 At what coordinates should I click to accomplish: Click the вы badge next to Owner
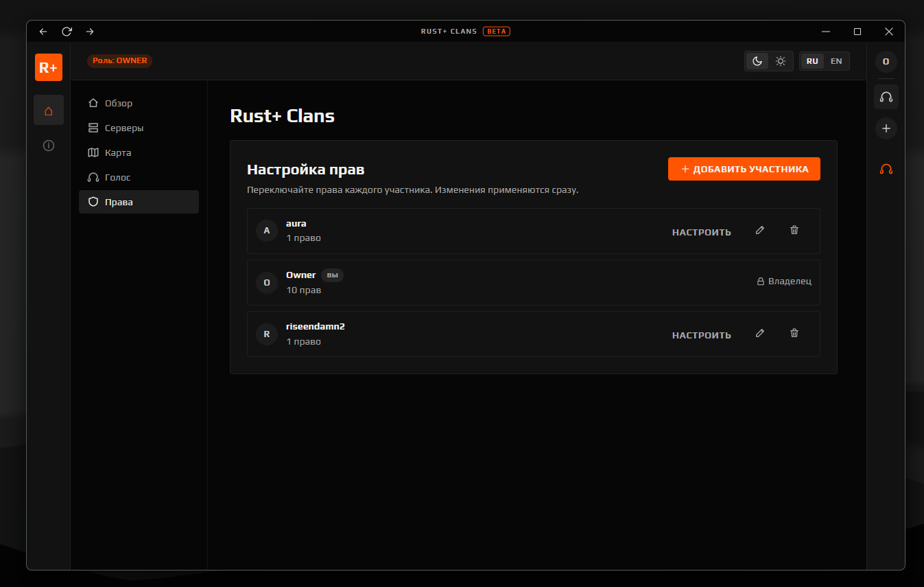click(332, 275)
